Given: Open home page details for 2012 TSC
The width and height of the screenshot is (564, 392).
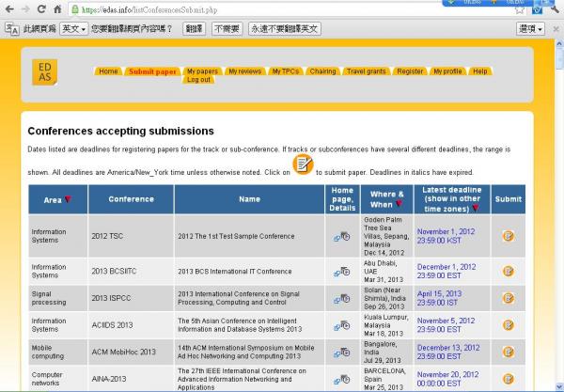Looking at the screenshot, I should (342, 236).
